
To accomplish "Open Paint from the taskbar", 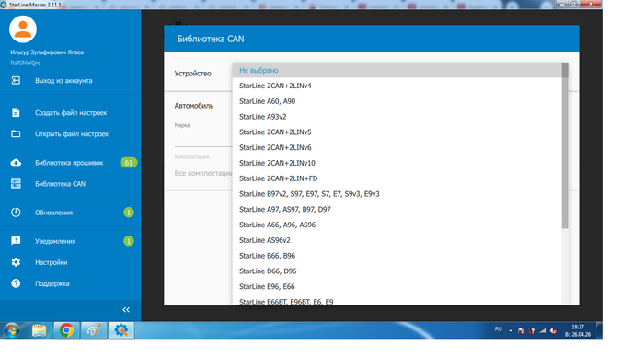I will pyautogui.click(x=94, y=330).
